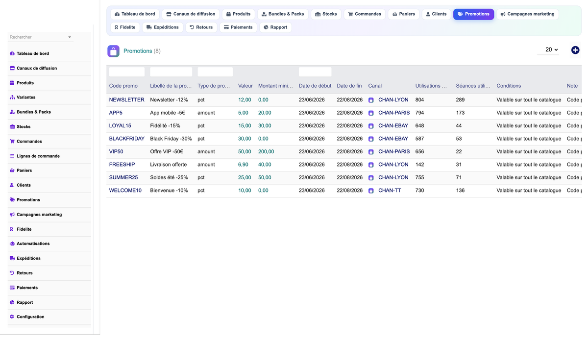Click sidebar Configuration gear icon
This screenshot has height=364, width=588.
12,317
